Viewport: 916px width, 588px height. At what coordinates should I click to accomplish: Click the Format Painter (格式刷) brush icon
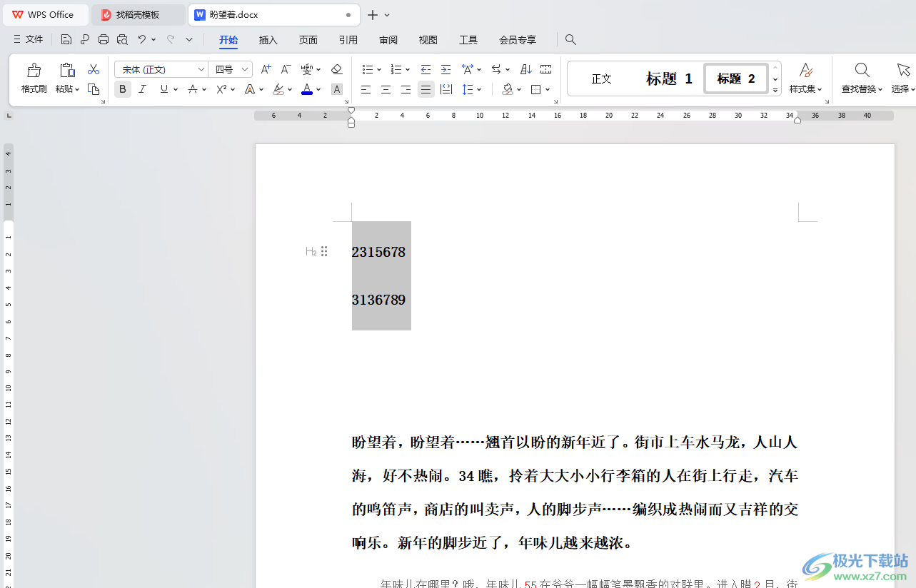click(x=34, y=70)
